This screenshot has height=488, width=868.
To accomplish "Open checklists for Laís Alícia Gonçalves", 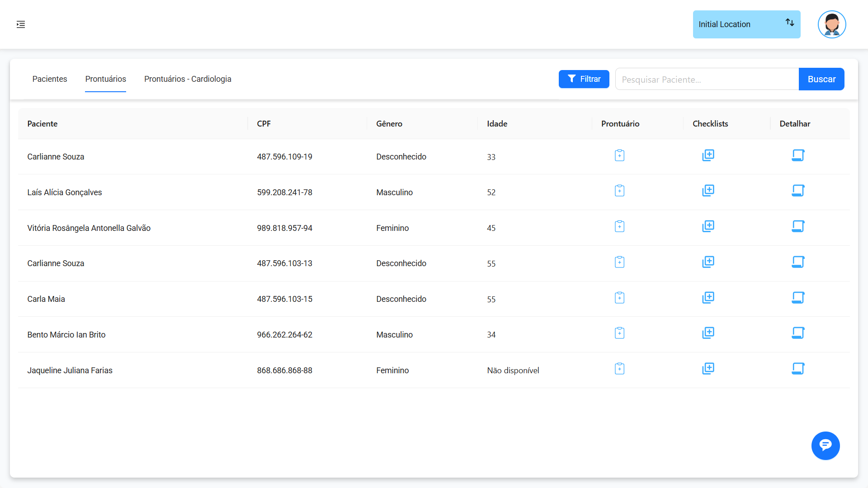I will tap(708, 191).
